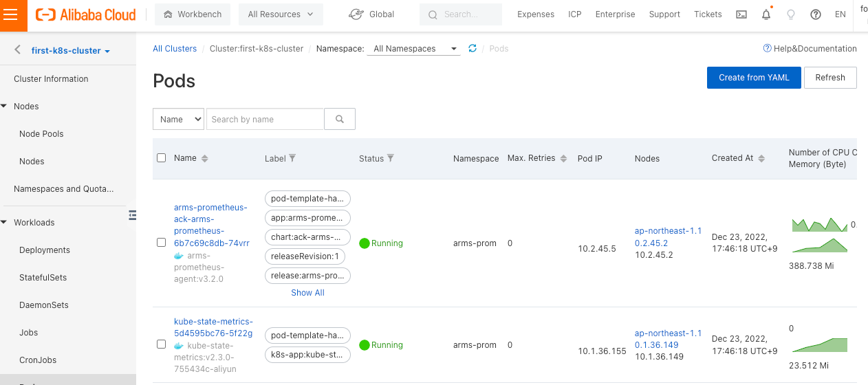Click the k8s-app:kube-st... label tag
This screenshot has height=385, width=868.
[x=307, y=355]
